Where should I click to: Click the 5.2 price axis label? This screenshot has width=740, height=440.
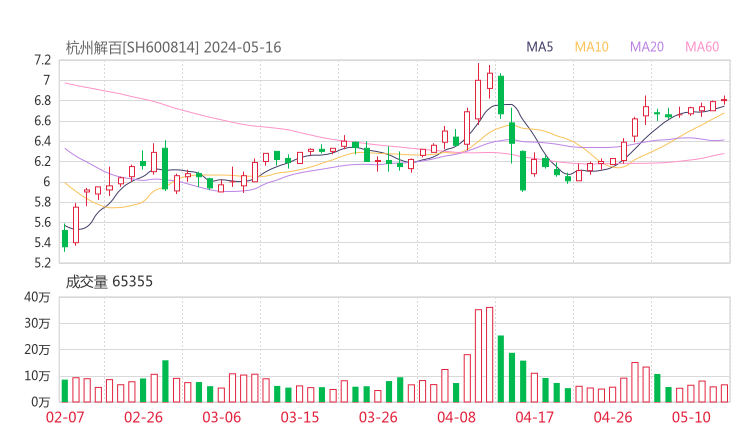pos(42,262)
